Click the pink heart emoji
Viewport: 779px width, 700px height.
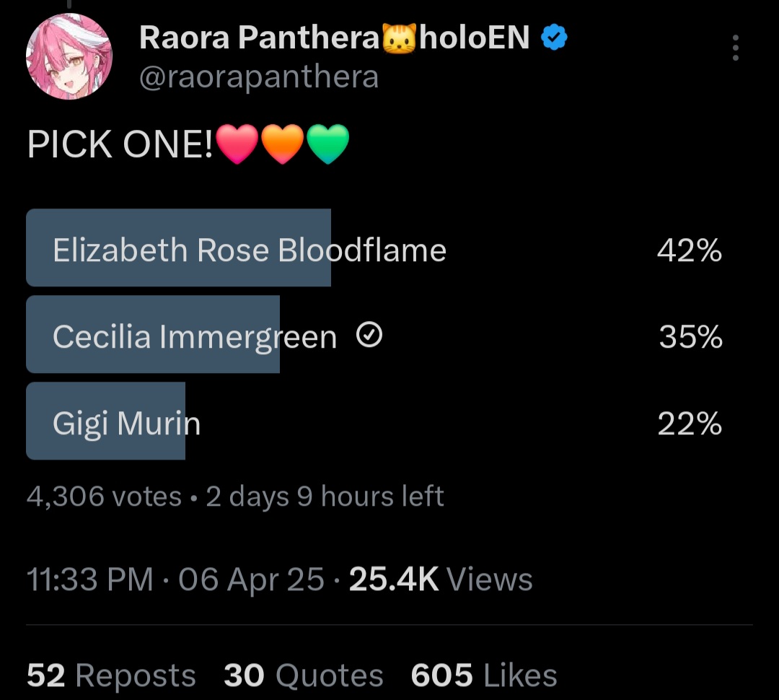(237, 144)
